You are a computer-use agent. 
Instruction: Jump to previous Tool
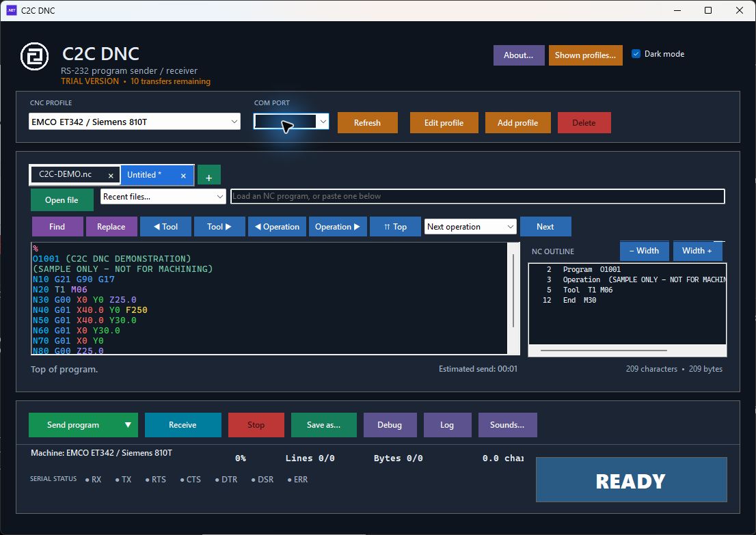[165, 227]
